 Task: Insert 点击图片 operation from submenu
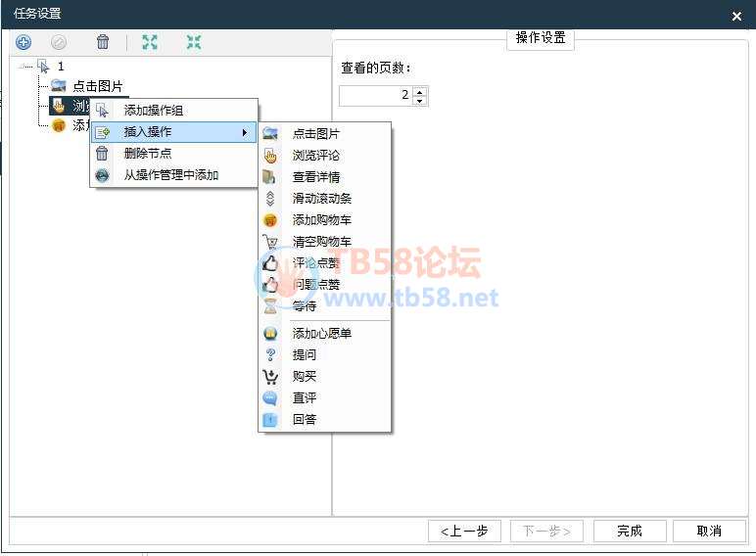(x=325, y=133)
